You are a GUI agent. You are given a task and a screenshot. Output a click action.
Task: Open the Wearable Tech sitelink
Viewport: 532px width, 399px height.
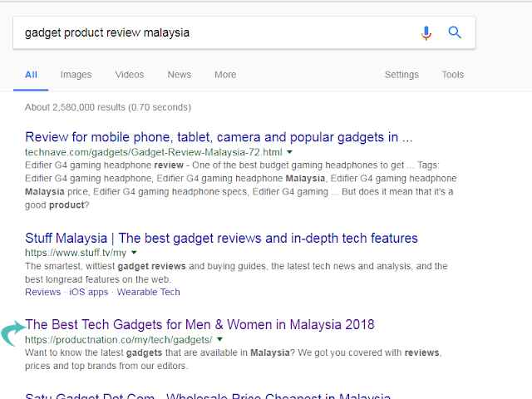pyautogui.click(x=148, y=292)
